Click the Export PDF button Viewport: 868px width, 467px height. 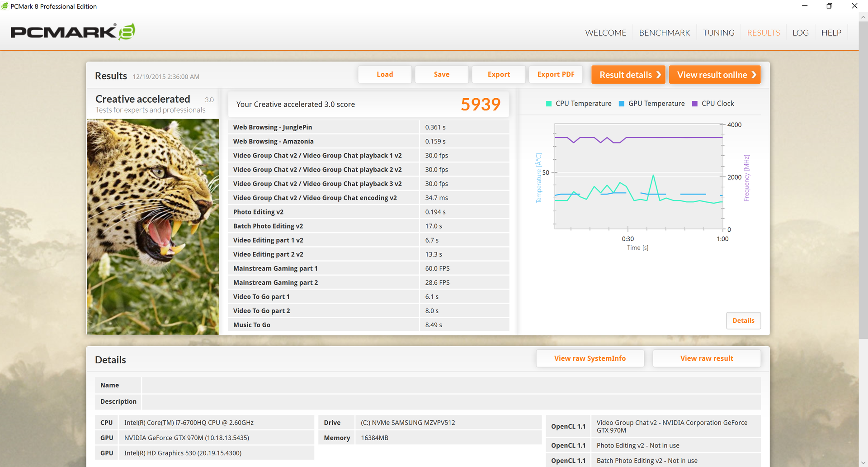tap(556, 75)
